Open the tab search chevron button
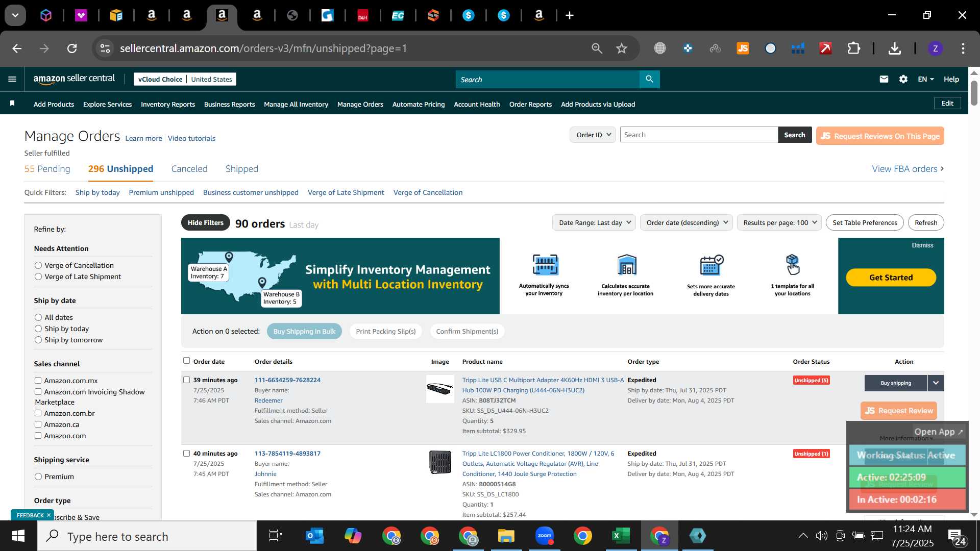This screenshot has height=551, width=980. (15, 15)
